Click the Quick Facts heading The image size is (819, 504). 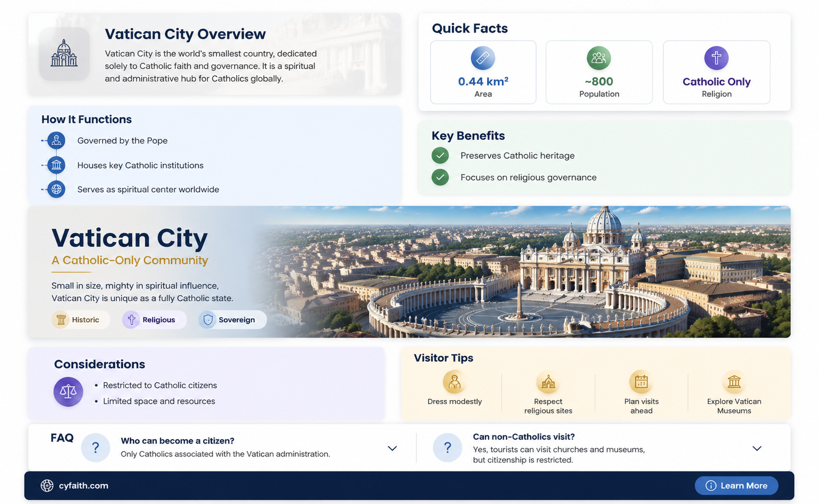(470, 28)
